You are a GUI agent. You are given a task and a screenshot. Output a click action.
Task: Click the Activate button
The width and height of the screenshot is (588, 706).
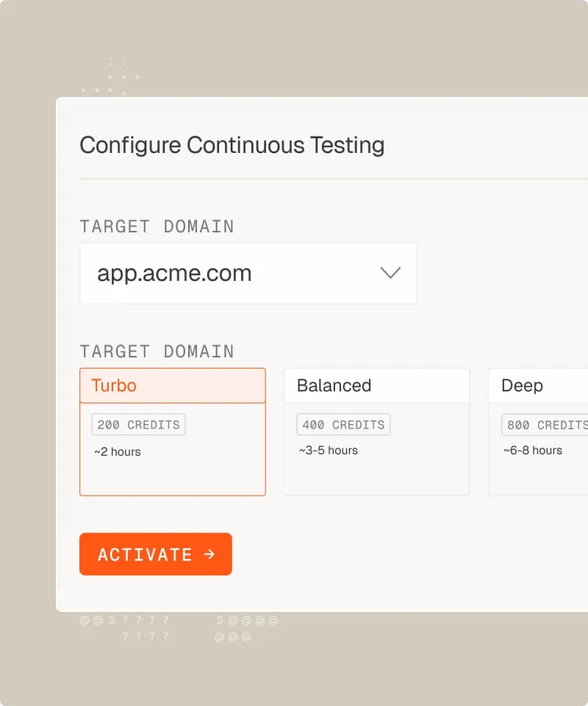click(x=156, y=554)
